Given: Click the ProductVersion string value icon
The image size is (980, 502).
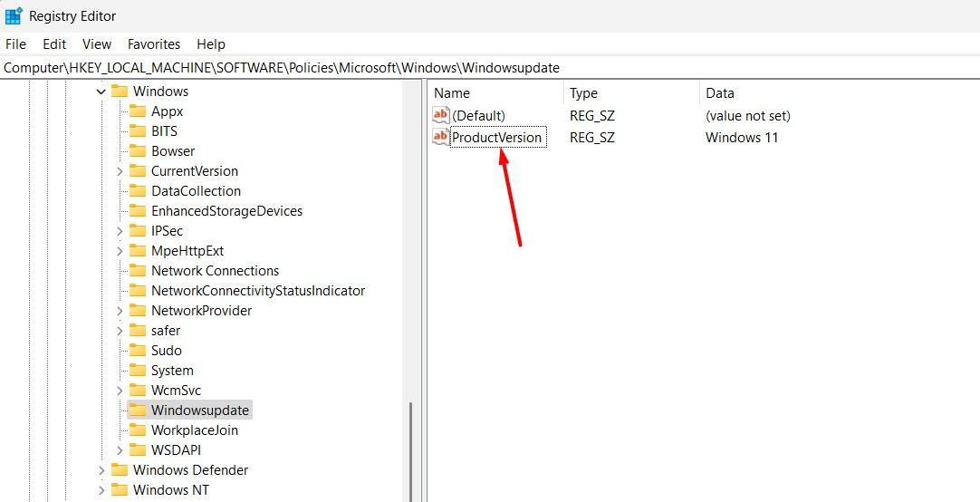Looking at the screenshot, I should tap(440, 137).
